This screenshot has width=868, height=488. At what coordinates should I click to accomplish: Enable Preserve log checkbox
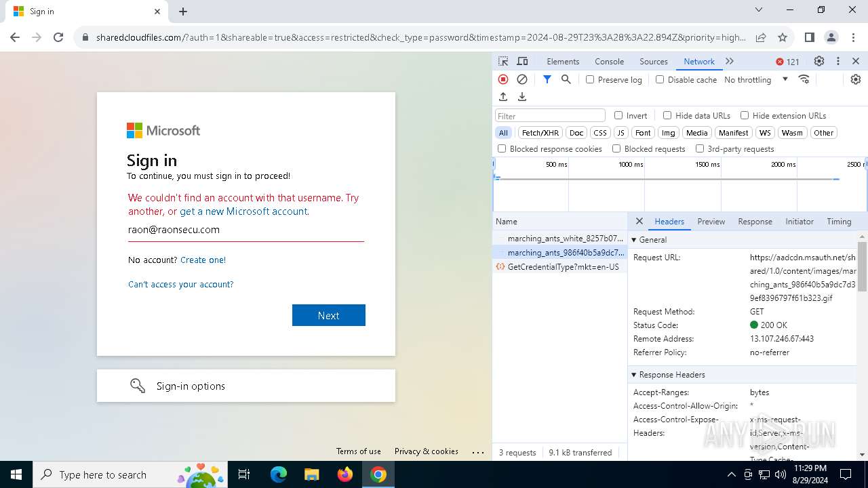pyautogui.click(x=590, y=79)
